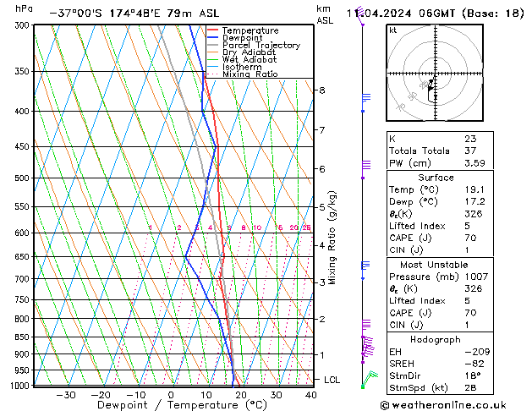Click the K index value 23

pos(470,139)
